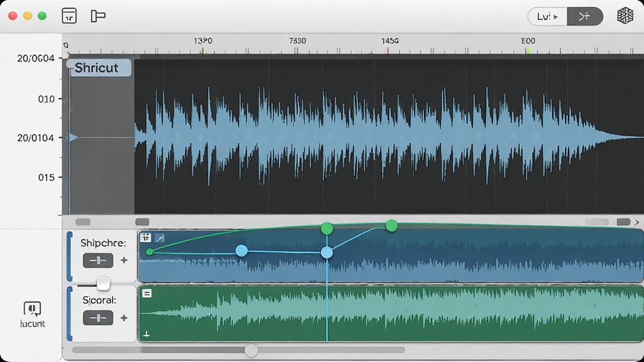Viewport: 644px width, 362px height.
Task: Click the yellow-green marker near E00 on the ruler
Action: (528, 51)
